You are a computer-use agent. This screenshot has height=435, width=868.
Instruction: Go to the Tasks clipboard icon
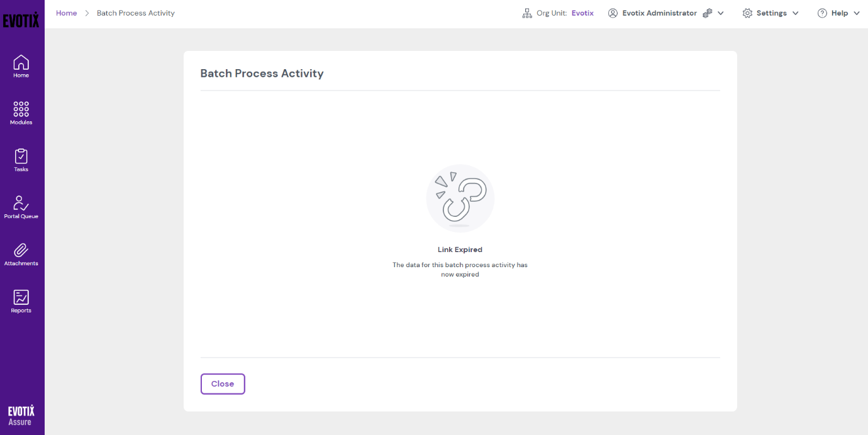21,157
